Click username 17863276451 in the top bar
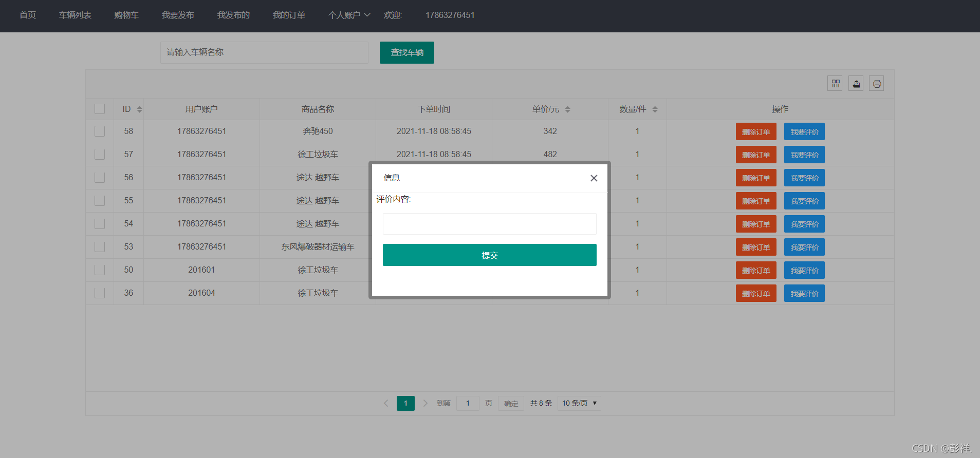This screenshot has height=458, width=980. [x=450, y=15]
